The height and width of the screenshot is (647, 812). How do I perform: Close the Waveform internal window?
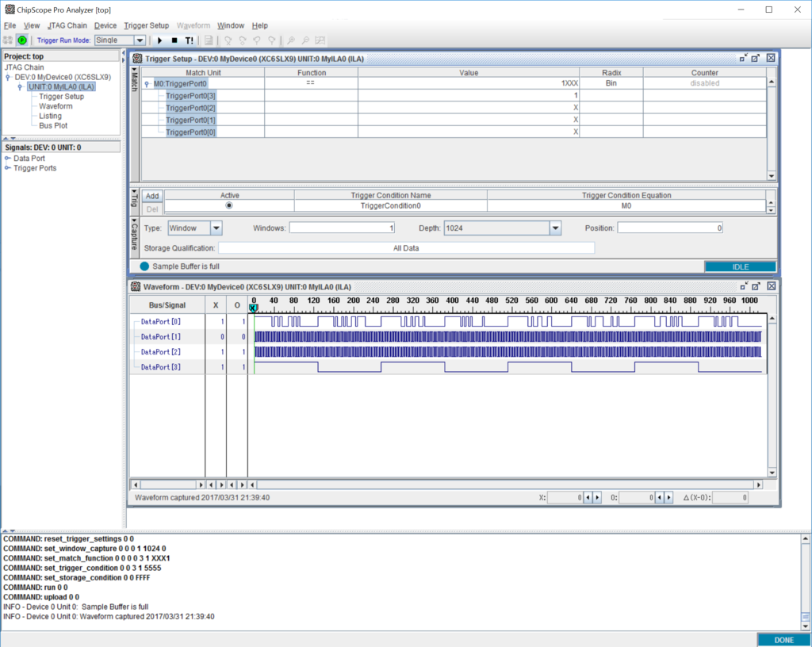[x=771, y=285]
